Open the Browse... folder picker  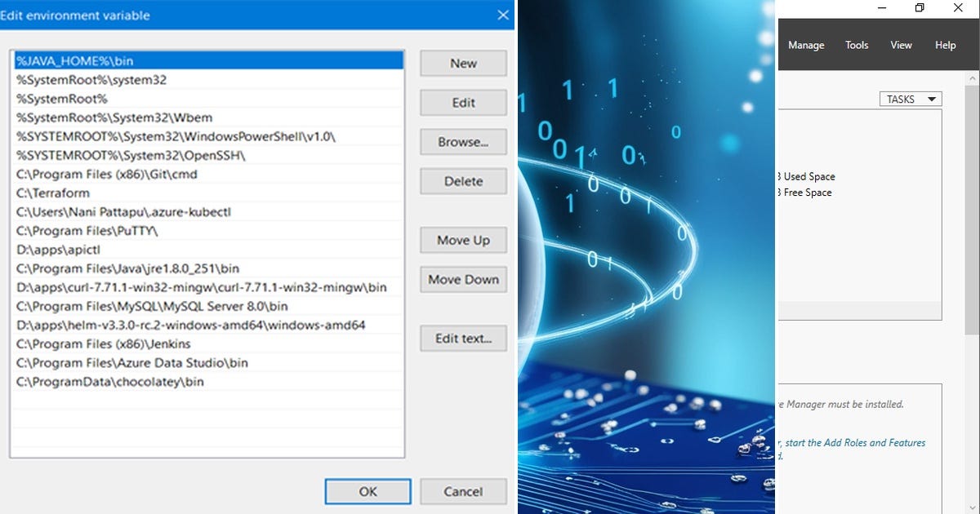click(x=463, y=142)
